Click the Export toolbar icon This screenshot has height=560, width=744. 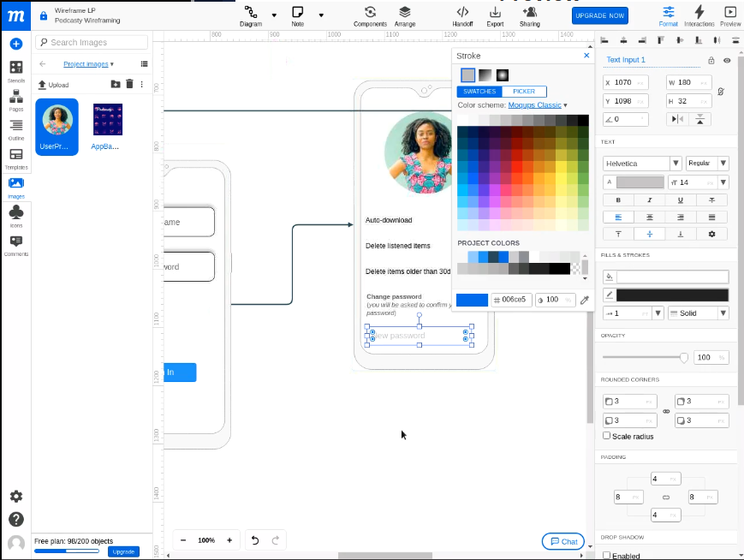coord(495,16)
